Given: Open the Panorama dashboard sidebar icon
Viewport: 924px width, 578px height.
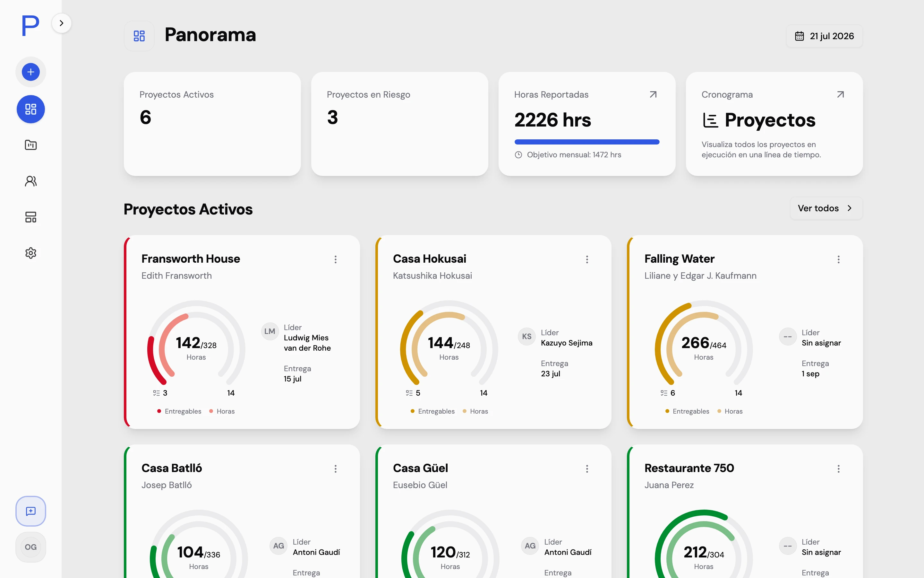Looking at the screenshot, I should tap(31, 109).
